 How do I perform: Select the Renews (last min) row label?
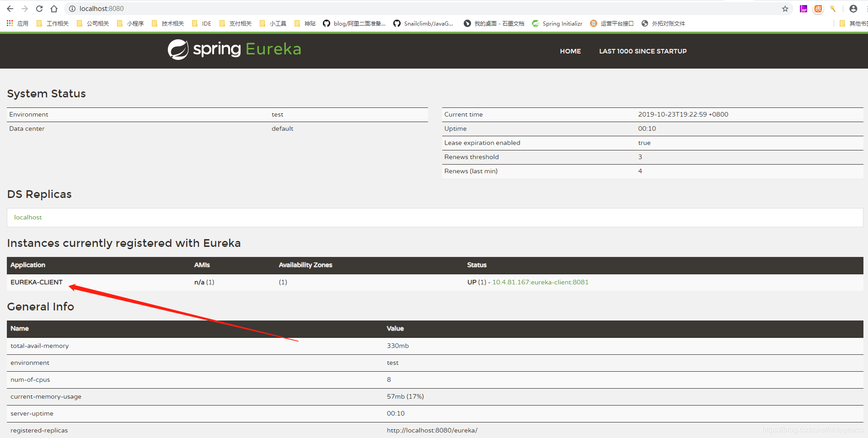[x=471, y=171]
